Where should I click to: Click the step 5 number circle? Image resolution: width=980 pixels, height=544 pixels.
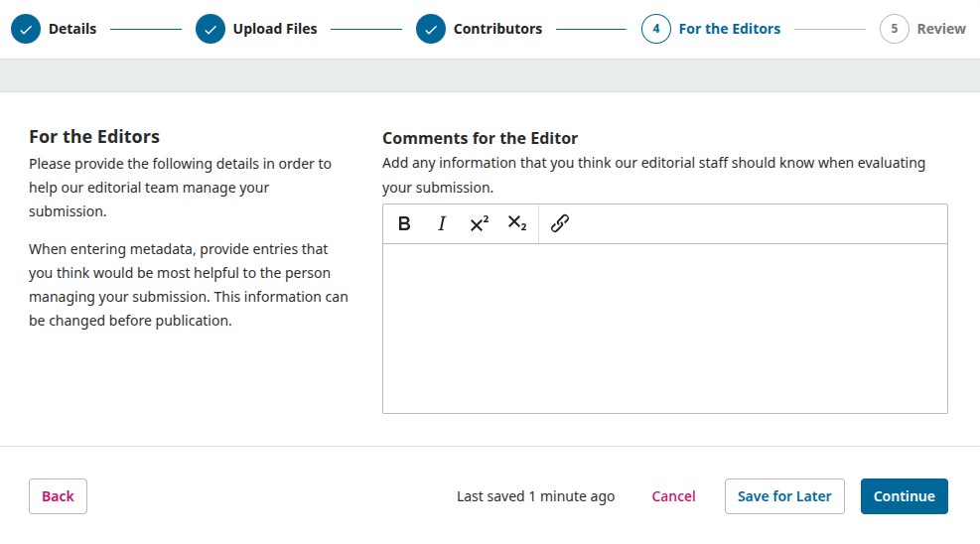click(x=895, y=29)
